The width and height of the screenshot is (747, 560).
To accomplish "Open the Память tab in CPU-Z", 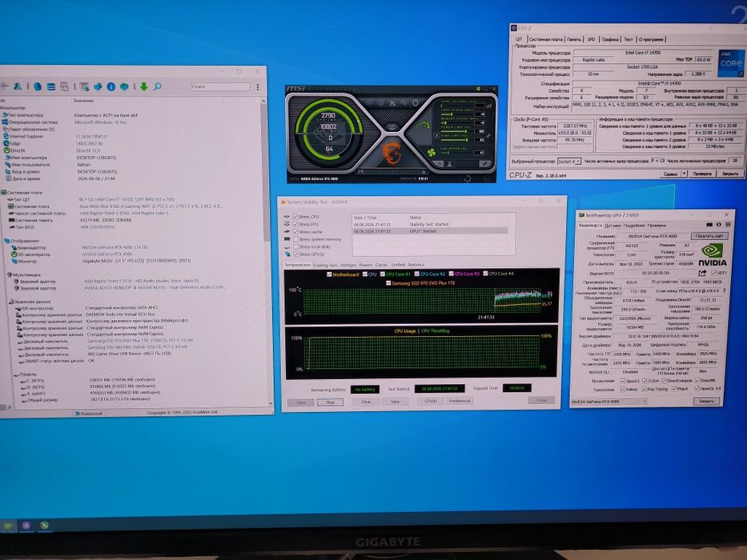I will 574,39.
